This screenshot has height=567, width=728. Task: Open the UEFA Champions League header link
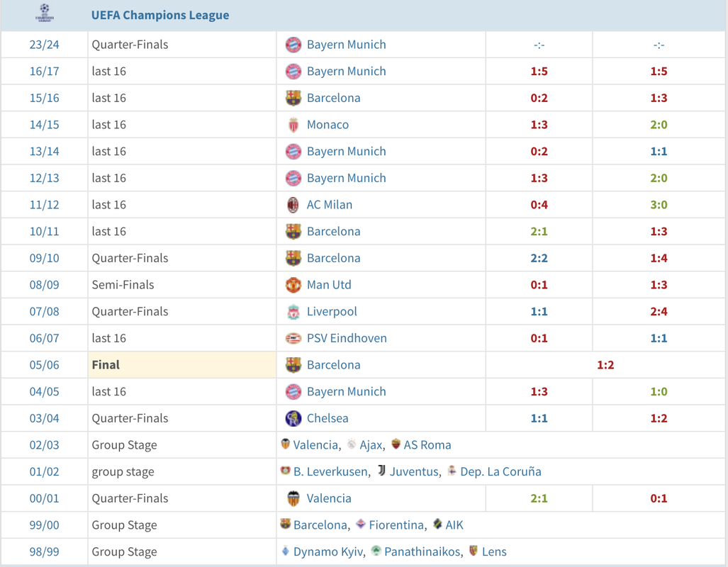pyautogui.click(x=160, y=15)
